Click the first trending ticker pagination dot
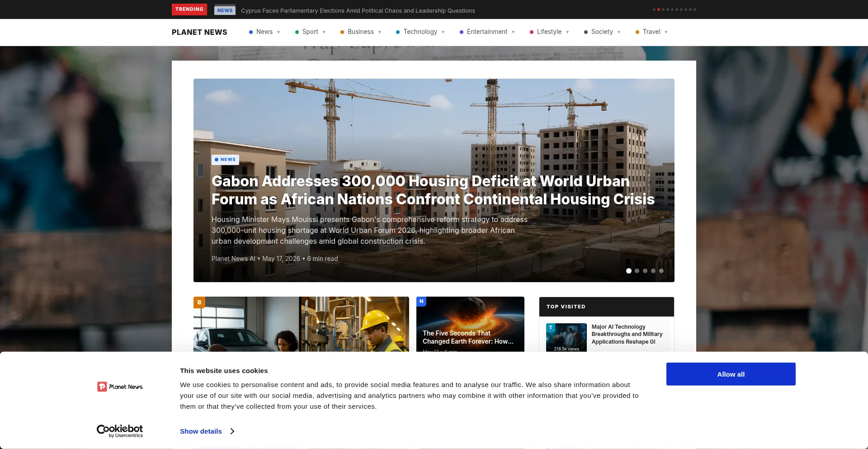Viewport: 868px width, 449px height. click(x=654, y=9)
